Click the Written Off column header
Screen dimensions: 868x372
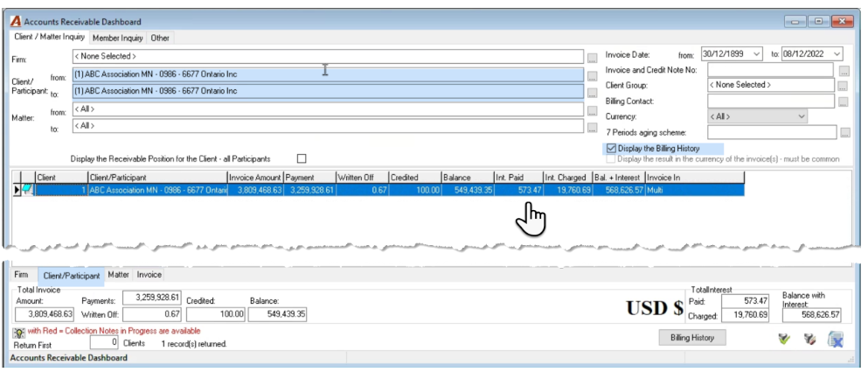(362, 178)
